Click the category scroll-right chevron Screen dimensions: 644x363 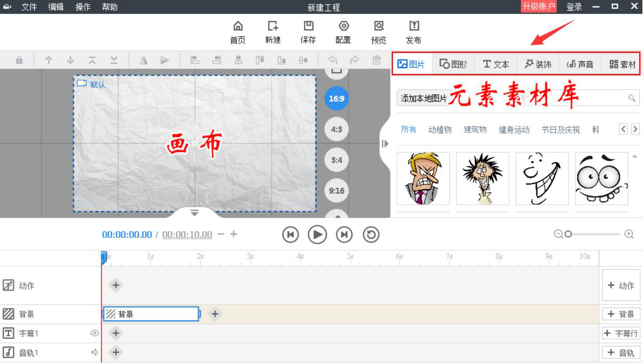click(x=635, y=128)
